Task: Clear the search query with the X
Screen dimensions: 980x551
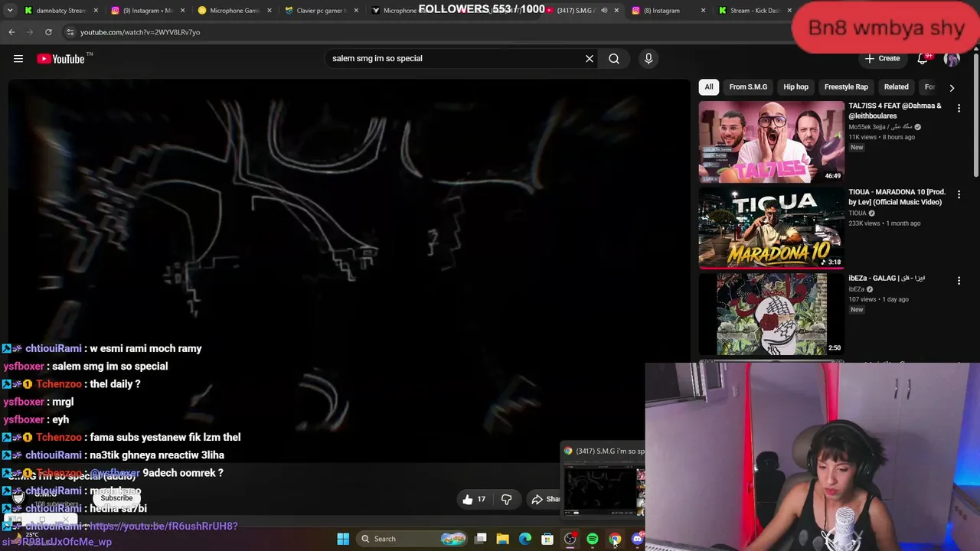Action: pos(590,59)
